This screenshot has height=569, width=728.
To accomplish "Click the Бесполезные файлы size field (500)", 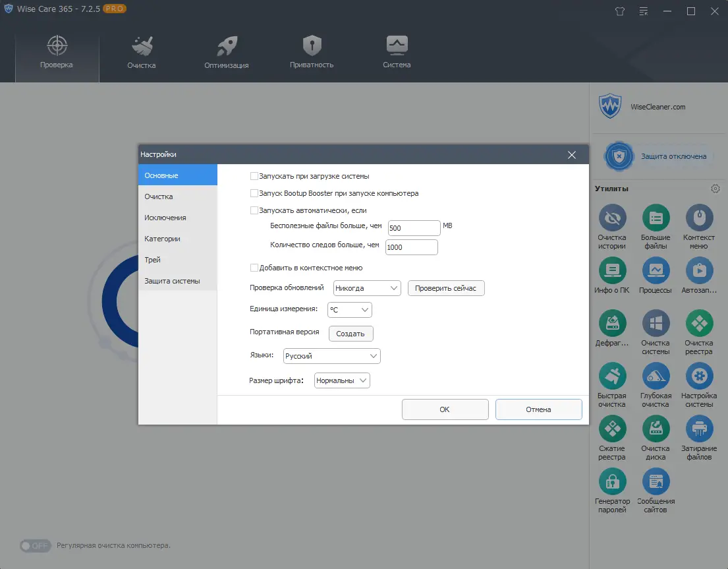I will (414, 228).
